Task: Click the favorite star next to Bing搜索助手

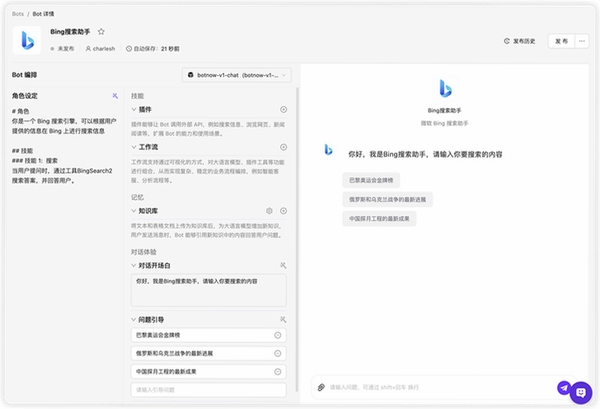Action: [101, 32]
